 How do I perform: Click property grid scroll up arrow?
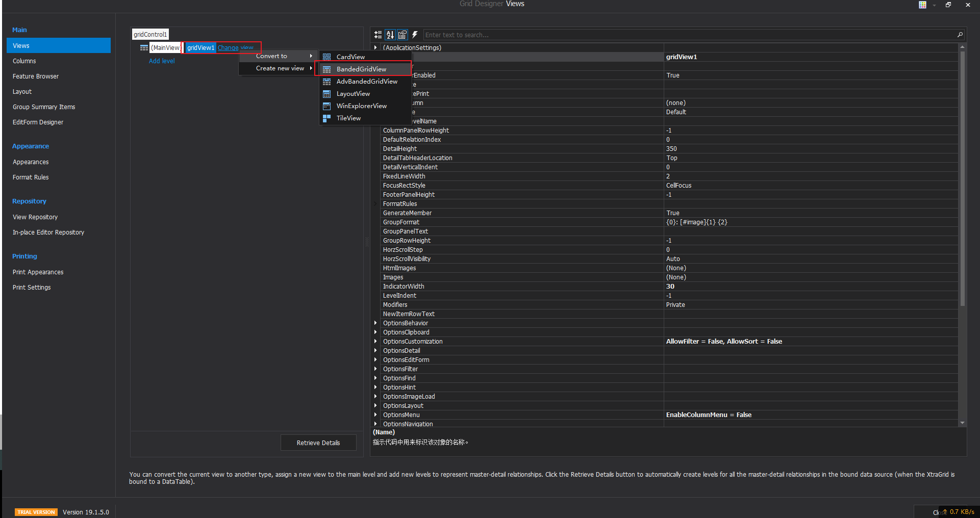click(963, 47)
